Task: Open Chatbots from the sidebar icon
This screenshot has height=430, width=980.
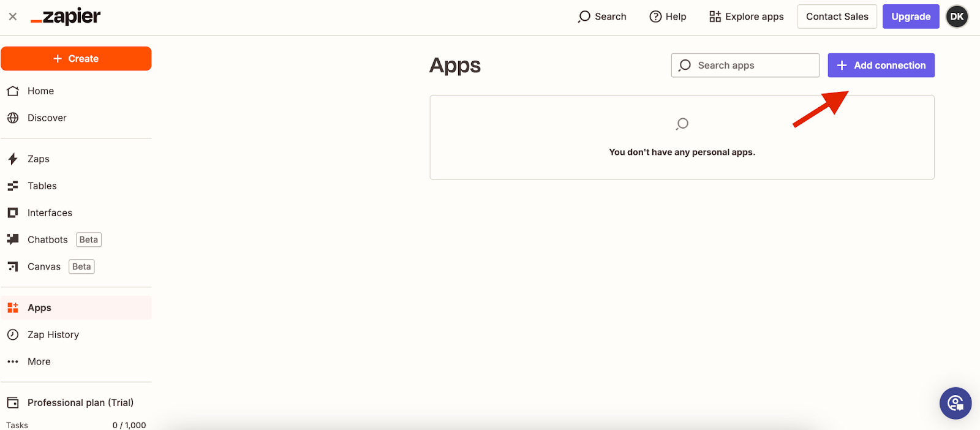Action: 13,240
